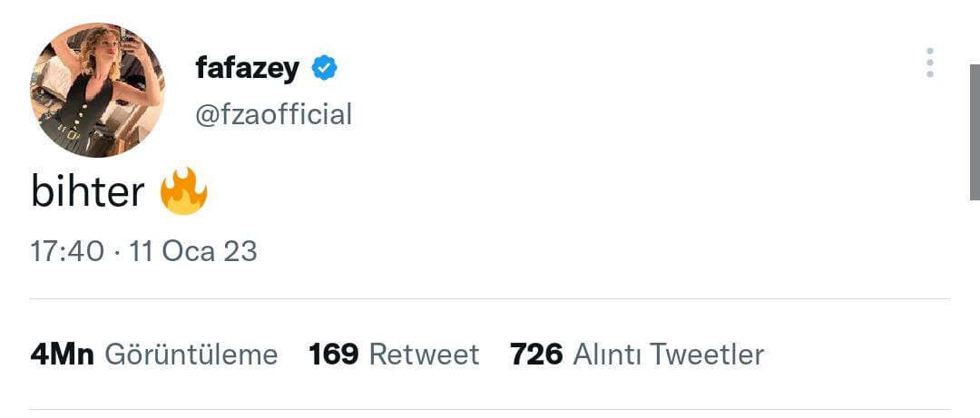Click the date "11 Oca 23"
This screenshot has height=418, width=980.
click(193, 251)
